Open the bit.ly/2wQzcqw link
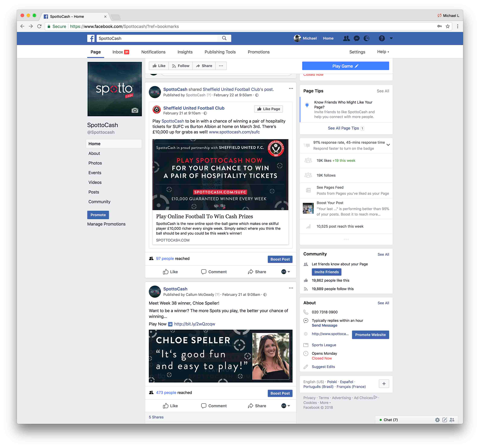The image size is (480, 448). (194, 324)
